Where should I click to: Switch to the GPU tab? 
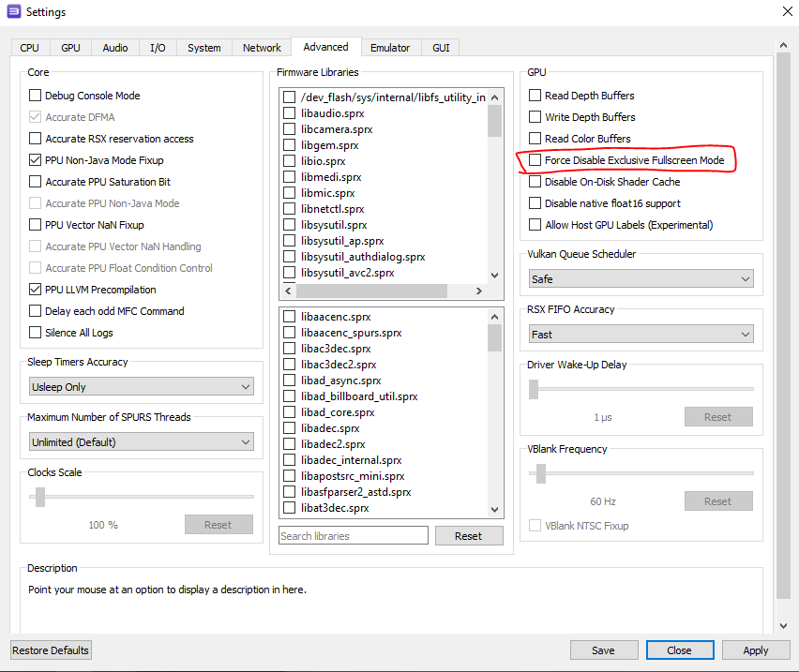pos(71,48)
